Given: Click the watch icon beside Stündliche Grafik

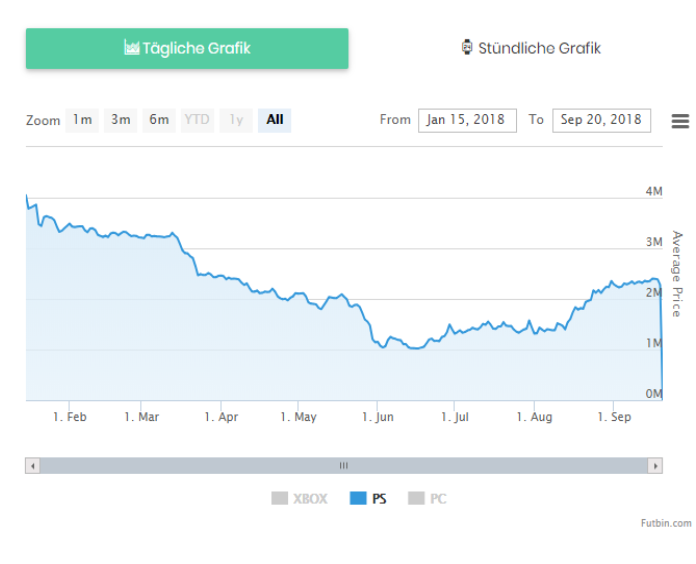Looking at the screenshot, I should (x=467, y=47).
